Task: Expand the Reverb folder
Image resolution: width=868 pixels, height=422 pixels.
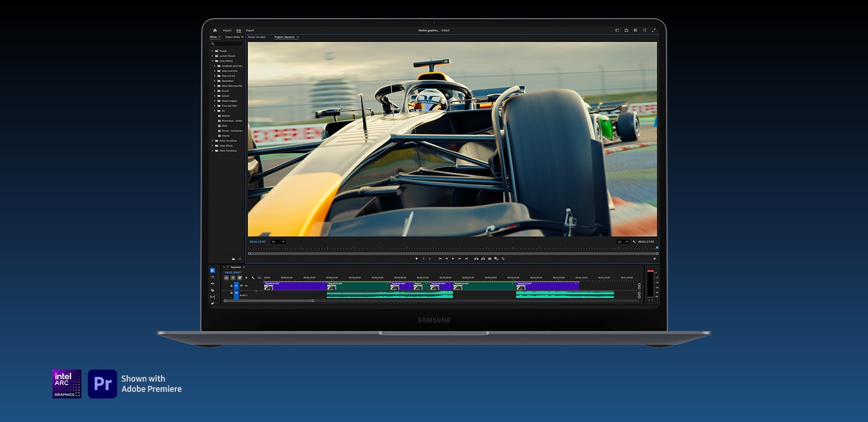Action: click(215, 91)
